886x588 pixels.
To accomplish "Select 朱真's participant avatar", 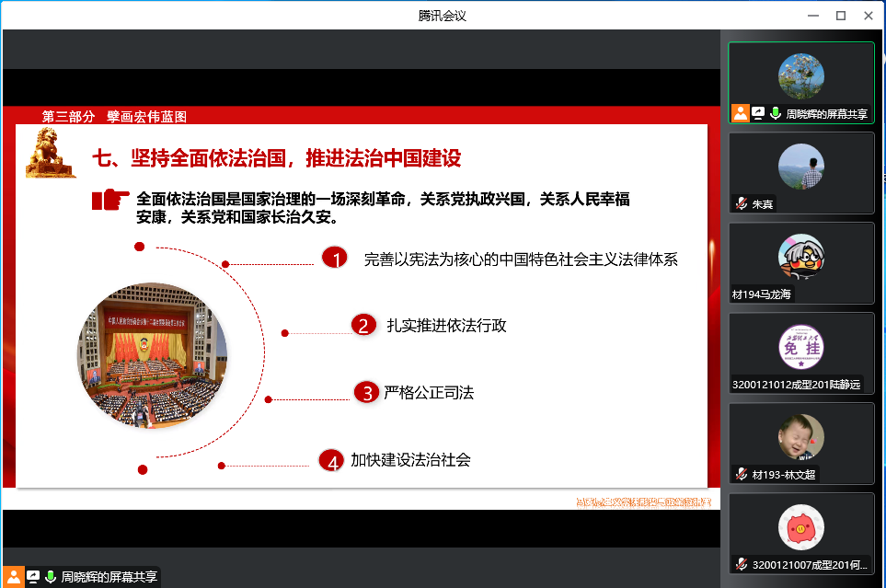I will click(x=800, y=167).
